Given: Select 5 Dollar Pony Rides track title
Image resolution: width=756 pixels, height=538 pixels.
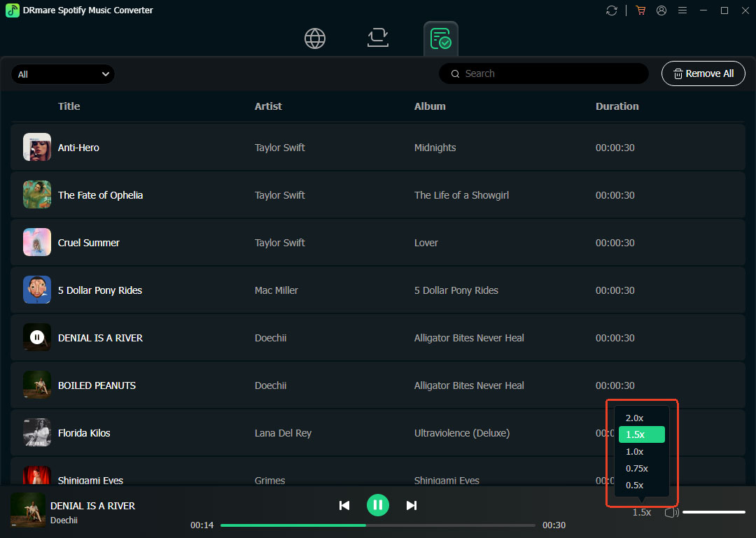Looking at the screenshot, I should pos(100,290).
